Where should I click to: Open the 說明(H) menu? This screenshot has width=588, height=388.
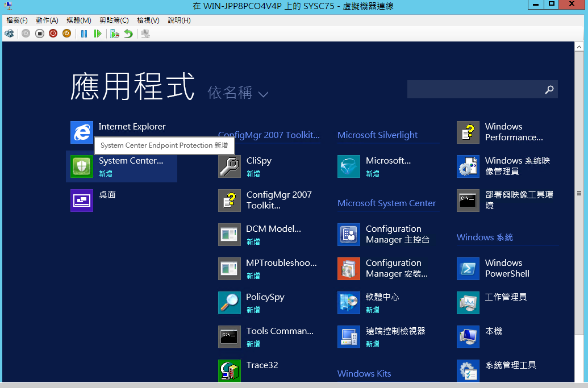coord(179,20)
